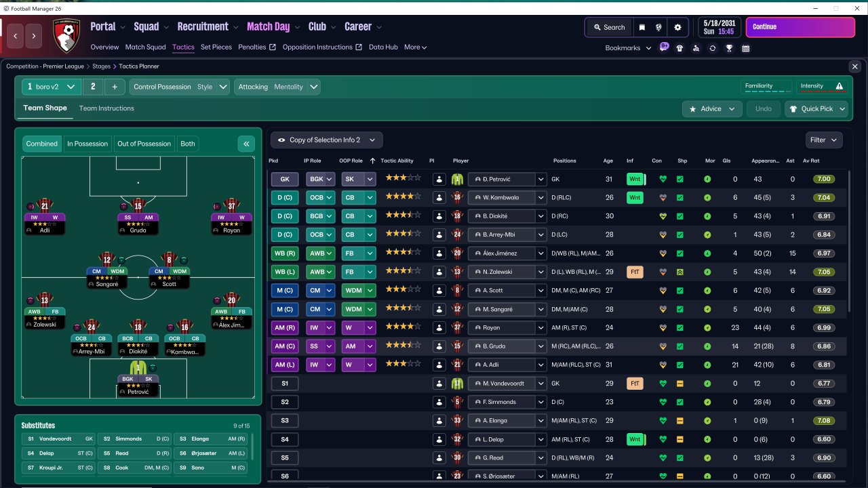
Task: Open the boro v2 tactic dropdown
Action: click(x=52, y=87)
